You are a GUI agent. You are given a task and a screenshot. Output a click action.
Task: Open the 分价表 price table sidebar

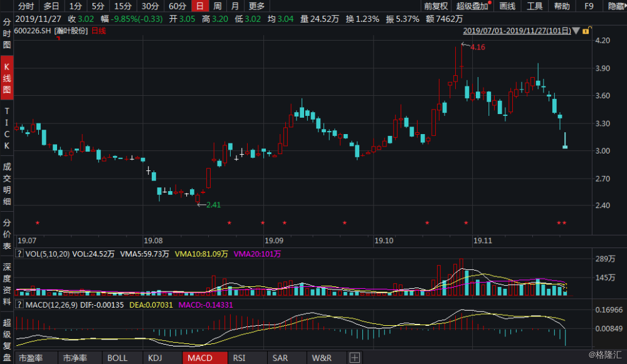7,234
